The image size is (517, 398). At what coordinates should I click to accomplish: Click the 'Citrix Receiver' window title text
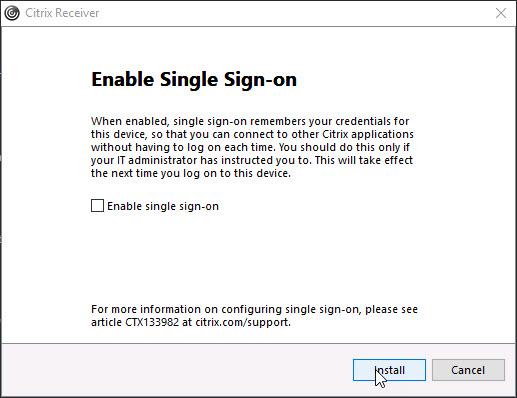coord(62,13)
